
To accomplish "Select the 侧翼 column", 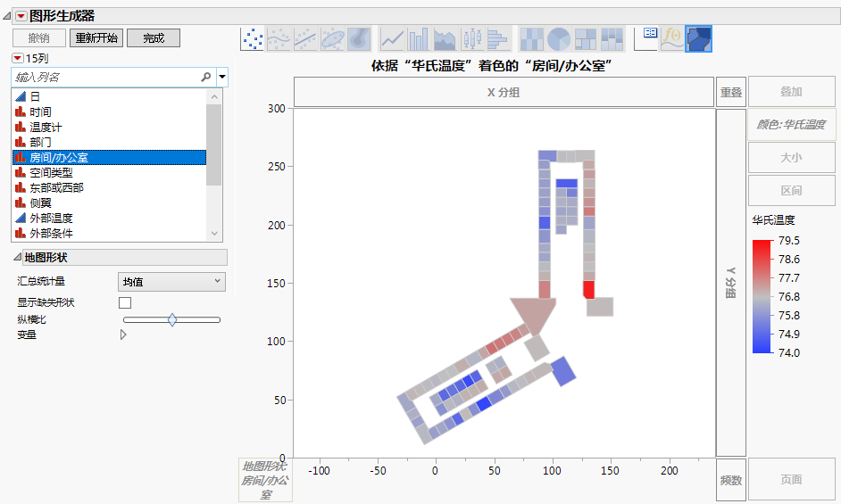I will coord(109,202).
